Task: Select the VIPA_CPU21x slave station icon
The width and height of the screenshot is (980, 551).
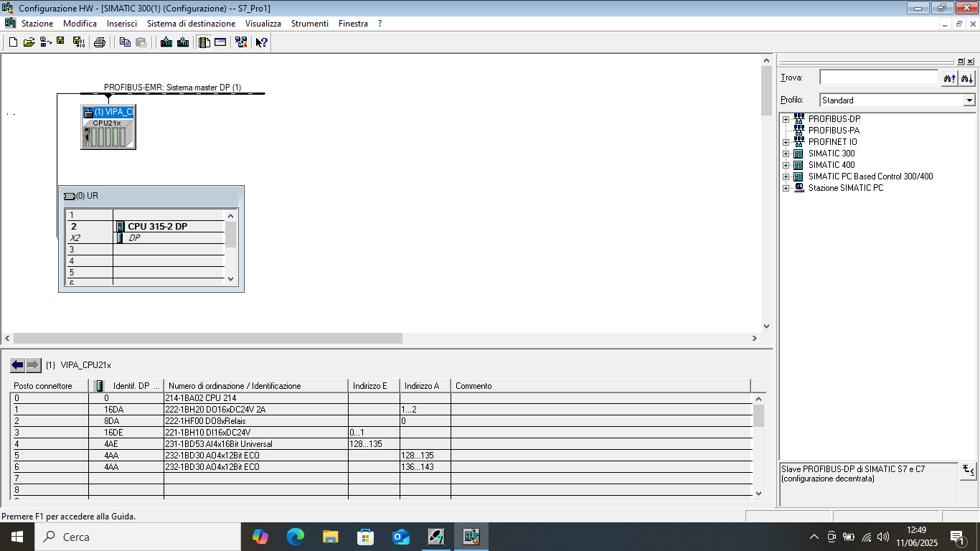Action: [108, 127]
